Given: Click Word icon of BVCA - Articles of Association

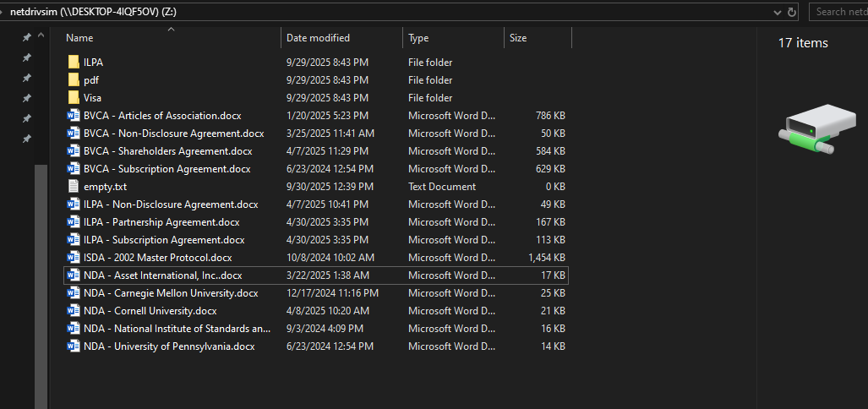Looking at the screenshot, I should point(73,116).
